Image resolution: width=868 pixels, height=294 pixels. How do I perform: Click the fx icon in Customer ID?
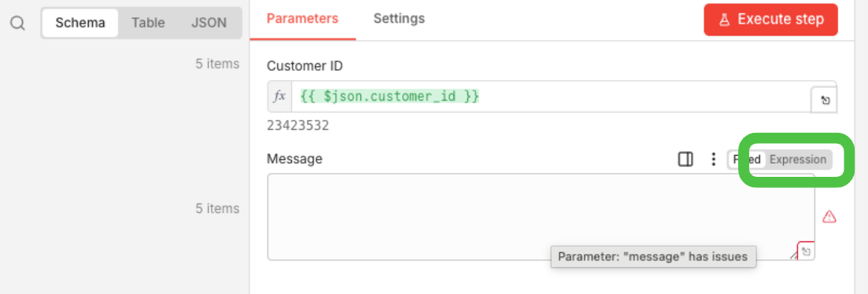(280, 97)
